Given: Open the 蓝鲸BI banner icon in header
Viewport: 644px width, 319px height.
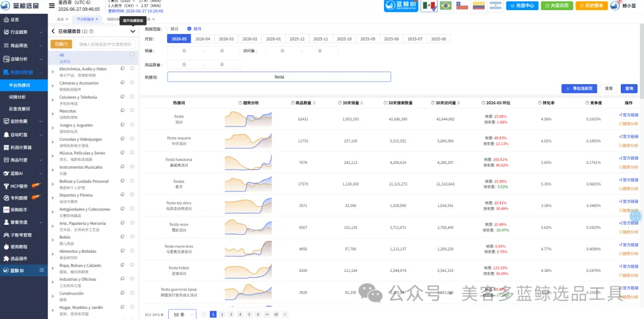Looking at the screenshot, I should (401, 6).
